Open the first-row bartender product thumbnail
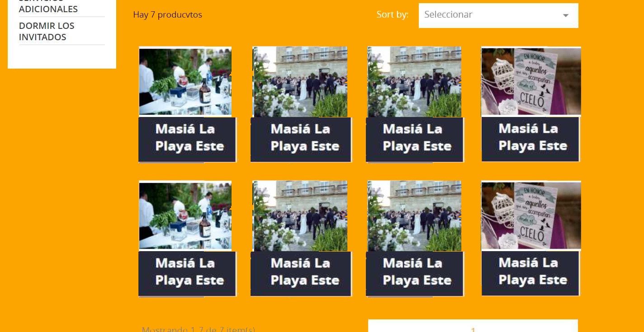 [185, 81]
